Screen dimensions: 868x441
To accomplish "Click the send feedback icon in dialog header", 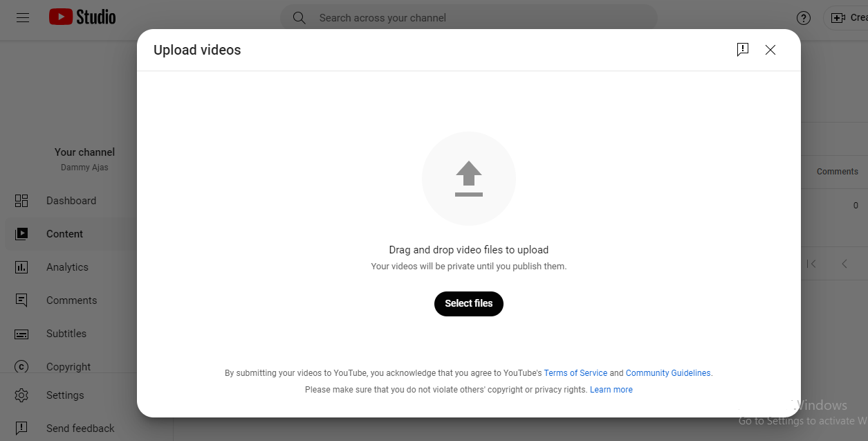I will tap(742, 50).
